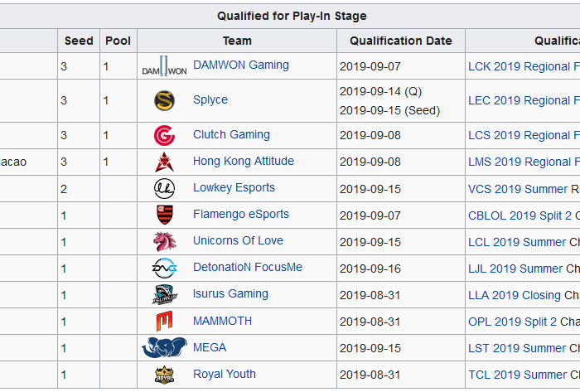Click the Hong Kong Attitude logo
580x392 pixels.
[x=164, y=162]
